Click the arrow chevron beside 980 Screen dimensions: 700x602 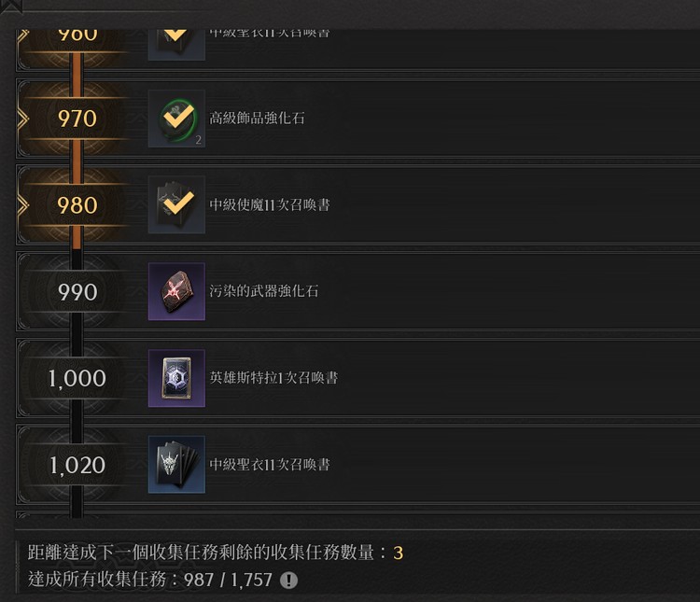[x=22, y=205]
